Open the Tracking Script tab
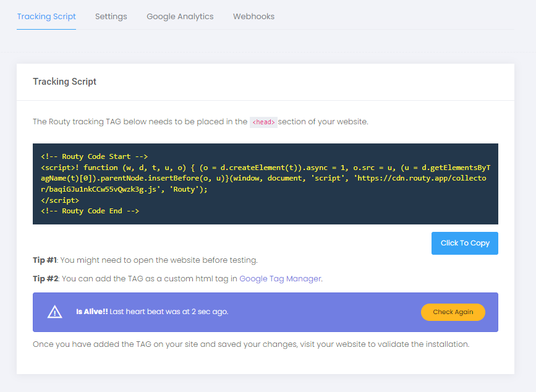The height and width of the screenshot is (392, 536). pos(46,17)
